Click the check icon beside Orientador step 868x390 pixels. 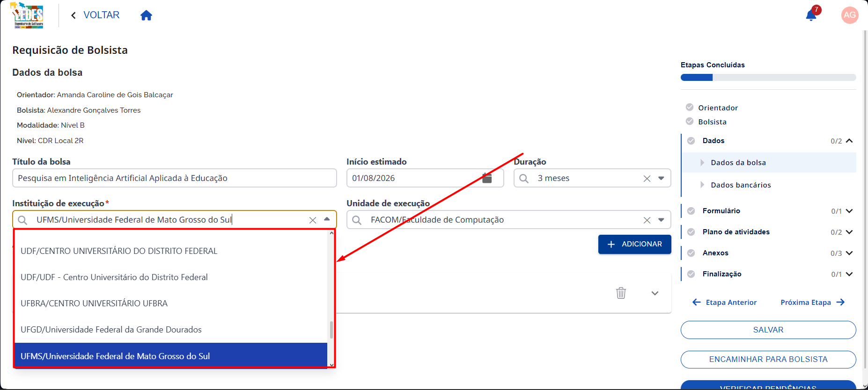690,107
